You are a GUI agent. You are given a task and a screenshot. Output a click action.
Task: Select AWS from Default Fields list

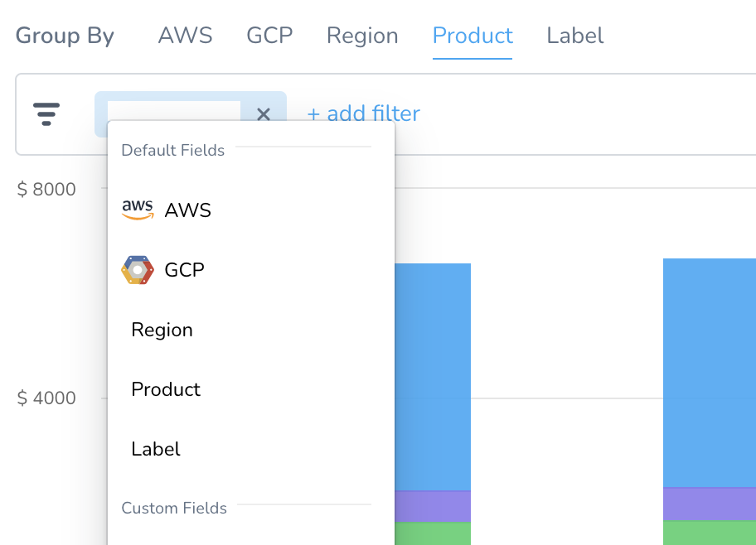coord(250,210)
